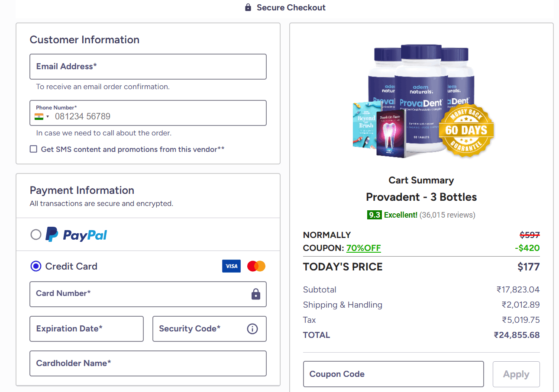559x392 pixels.
Task: Click the Apply coupon button
Action: (516, 374)
